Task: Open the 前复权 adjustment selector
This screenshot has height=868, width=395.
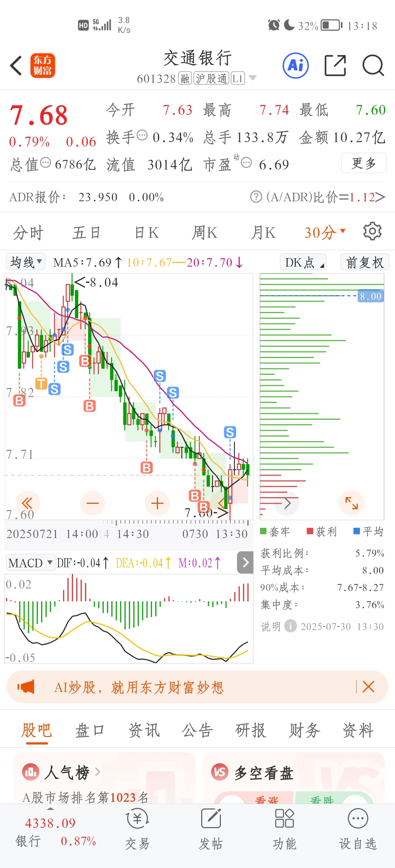Action: coord(365,262)
